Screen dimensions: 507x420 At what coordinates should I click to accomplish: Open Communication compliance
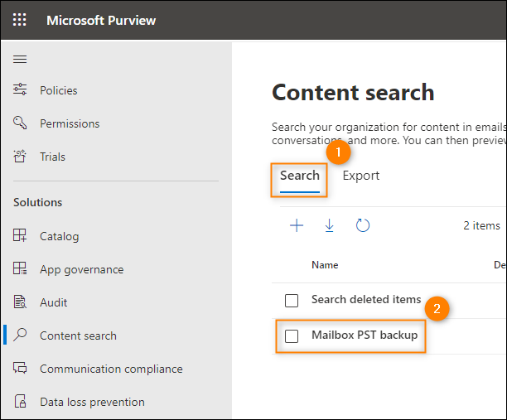point(111,369)
